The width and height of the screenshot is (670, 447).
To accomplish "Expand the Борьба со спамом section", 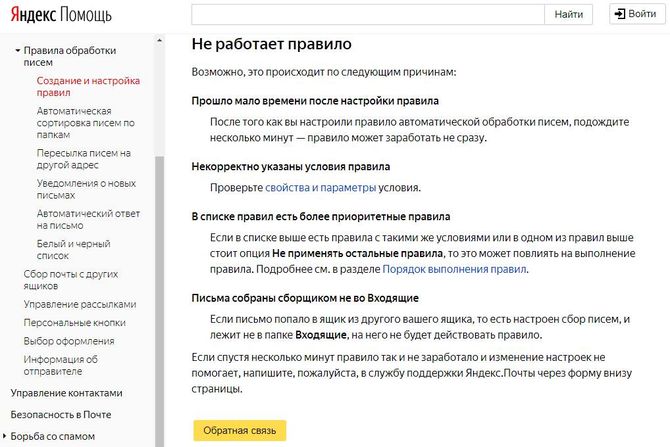I will coord(5,436).
